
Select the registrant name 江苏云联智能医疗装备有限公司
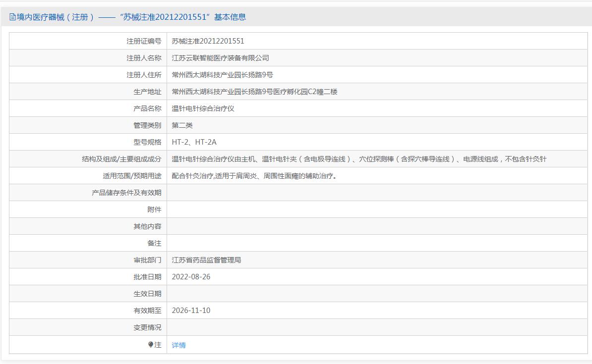coord(220,58)
